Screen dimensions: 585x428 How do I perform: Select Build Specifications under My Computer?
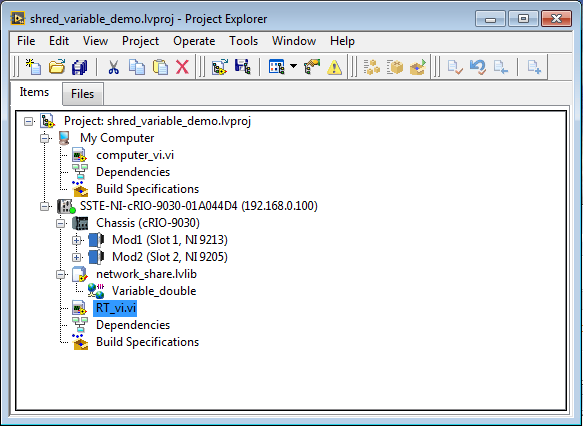click(147, 189)
